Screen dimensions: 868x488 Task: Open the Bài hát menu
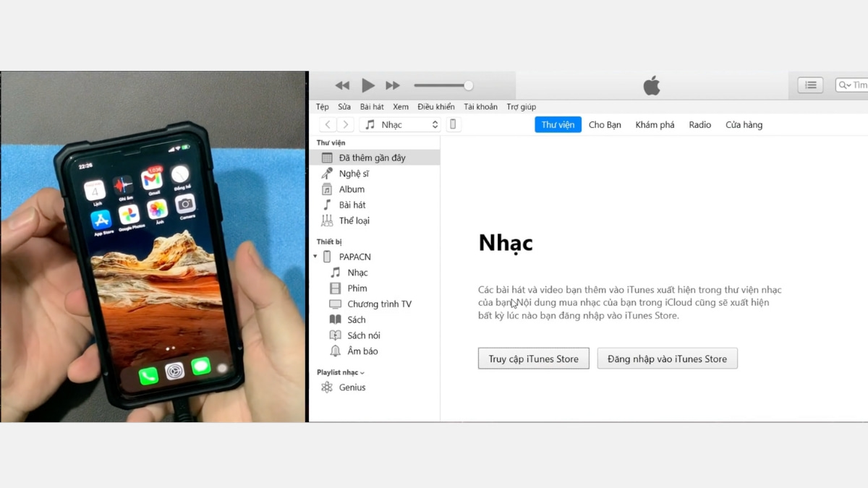click(x=372, y=107)
